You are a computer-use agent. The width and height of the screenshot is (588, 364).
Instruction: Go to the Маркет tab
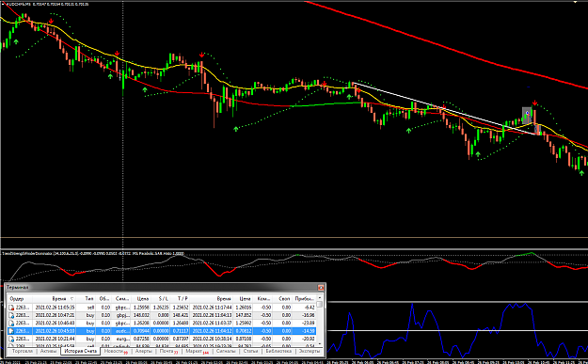(x=197, y=351)
